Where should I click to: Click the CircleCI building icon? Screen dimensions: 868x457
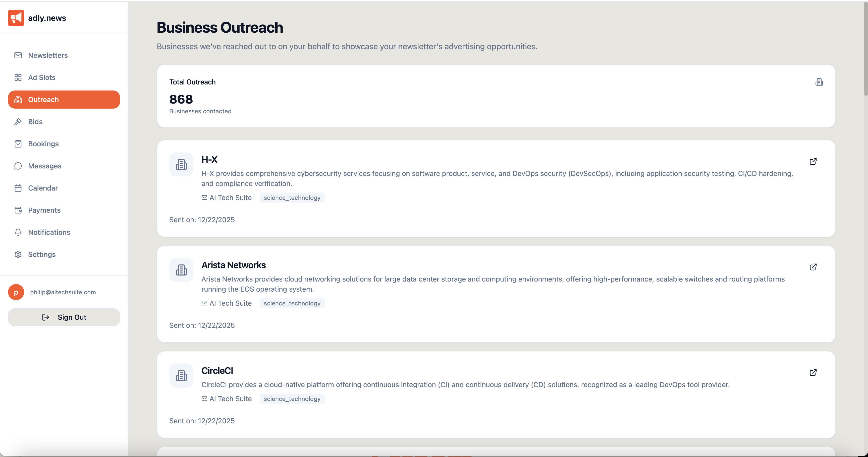[x=181, y=376]
